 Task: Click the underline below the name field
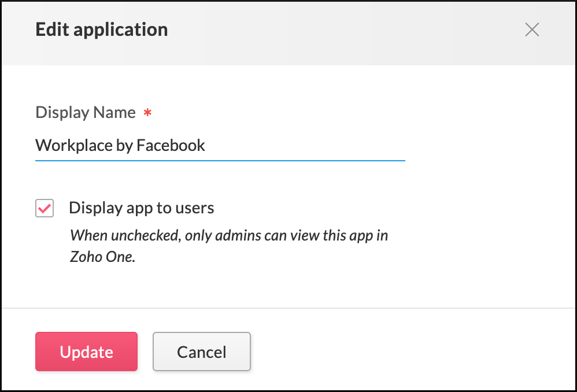click(x=220, y=159)
